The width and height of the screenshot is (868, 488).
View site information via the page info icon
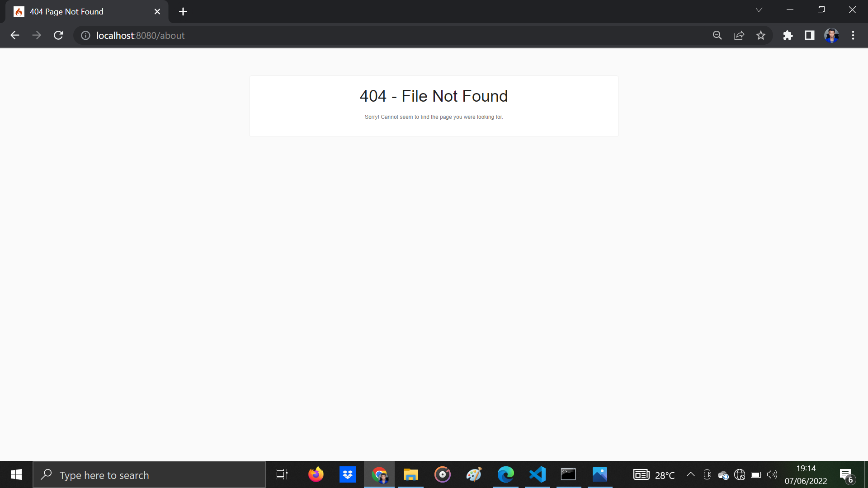(x=85, y=35)
